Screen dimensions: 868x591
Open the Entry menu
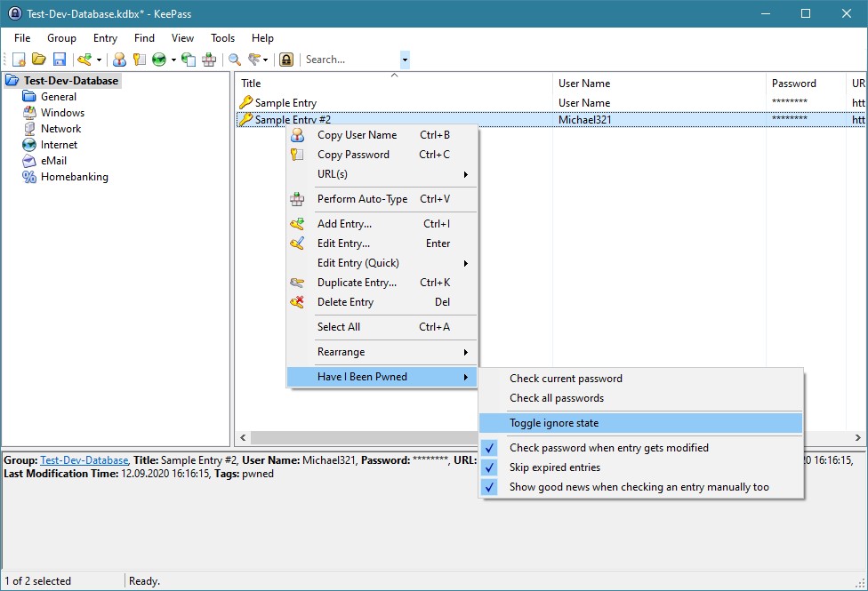(105, 37)
